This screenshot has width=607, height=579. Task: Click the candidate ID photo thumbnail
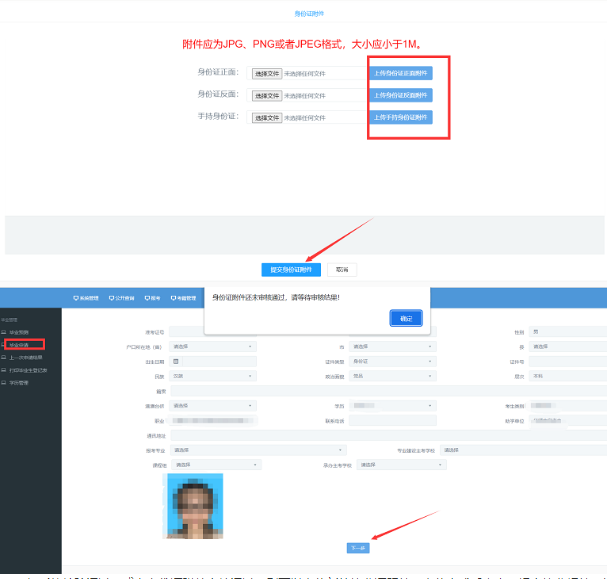point(195,506)
